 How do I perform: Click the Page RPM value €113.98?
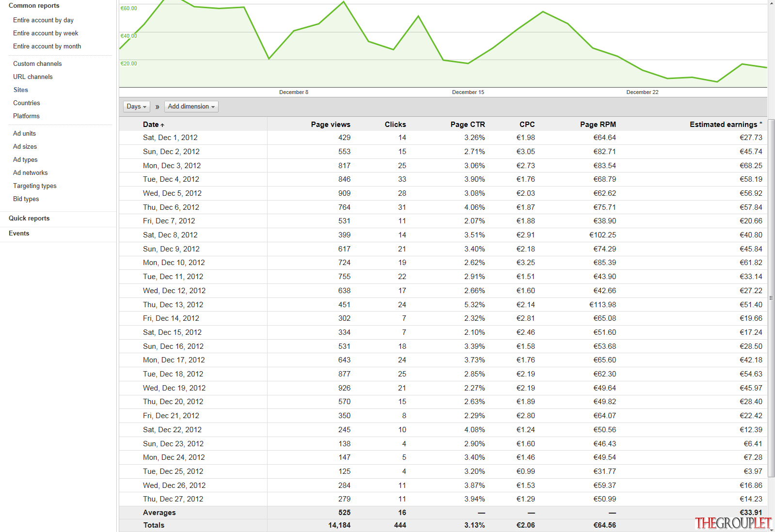pyautogui.click(x=602, y=305)
